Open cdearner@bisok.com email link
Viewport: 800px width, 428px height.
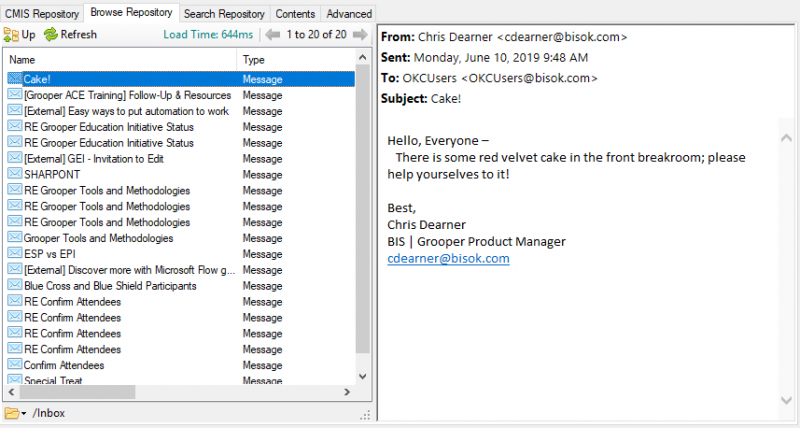[x=448, y=258]
